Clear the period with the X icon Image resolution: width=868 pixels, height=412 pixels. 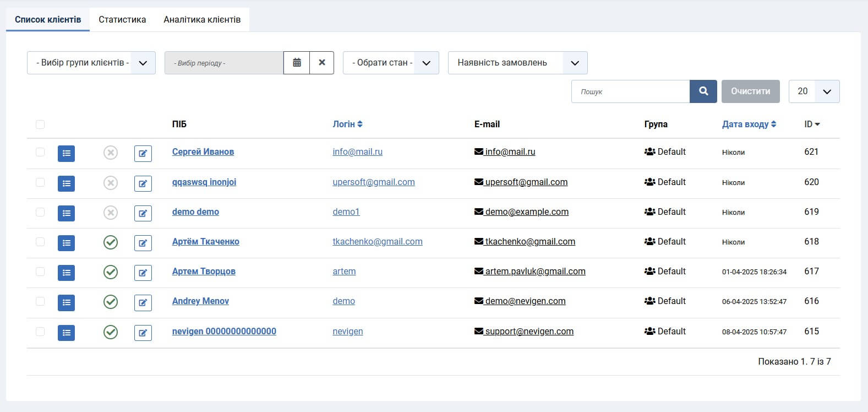click(322, 63)
